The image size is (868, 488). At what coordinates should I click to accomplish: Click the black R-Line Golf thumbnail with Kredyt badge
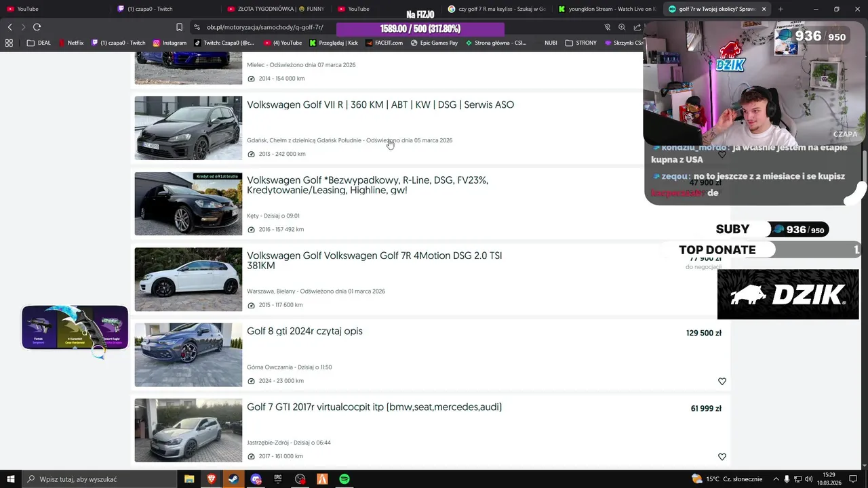coord(188,203)
